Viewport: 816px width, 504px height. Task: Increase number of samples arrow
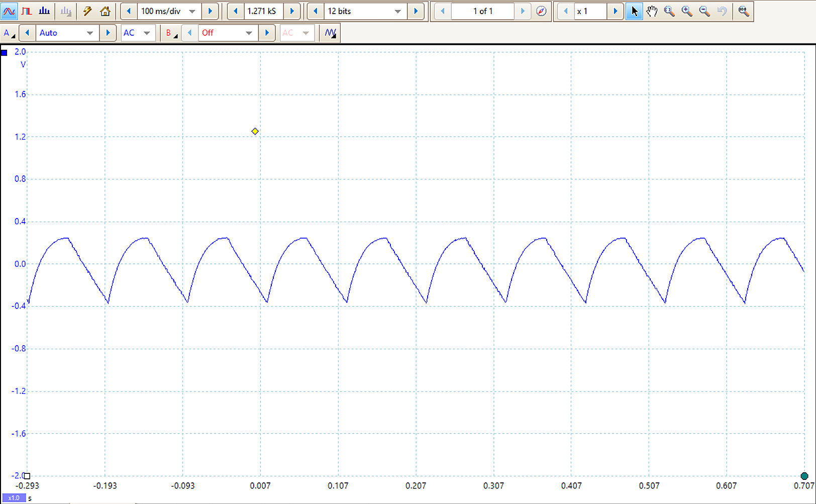click(x=292, y=11)
